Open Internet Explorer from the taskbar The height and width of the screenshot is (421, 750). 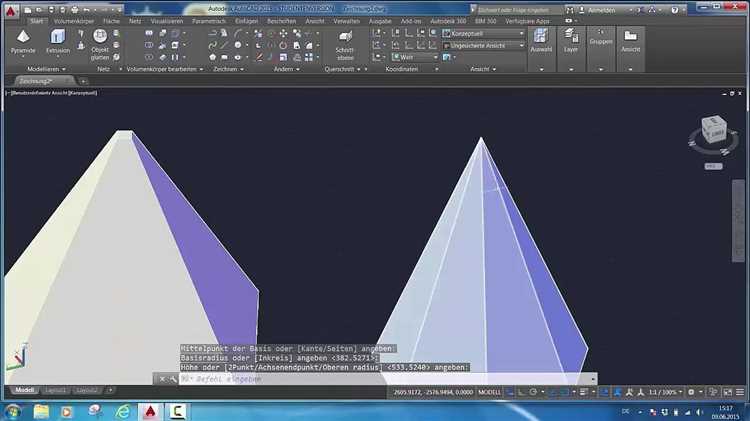click(x=123, y=411)
